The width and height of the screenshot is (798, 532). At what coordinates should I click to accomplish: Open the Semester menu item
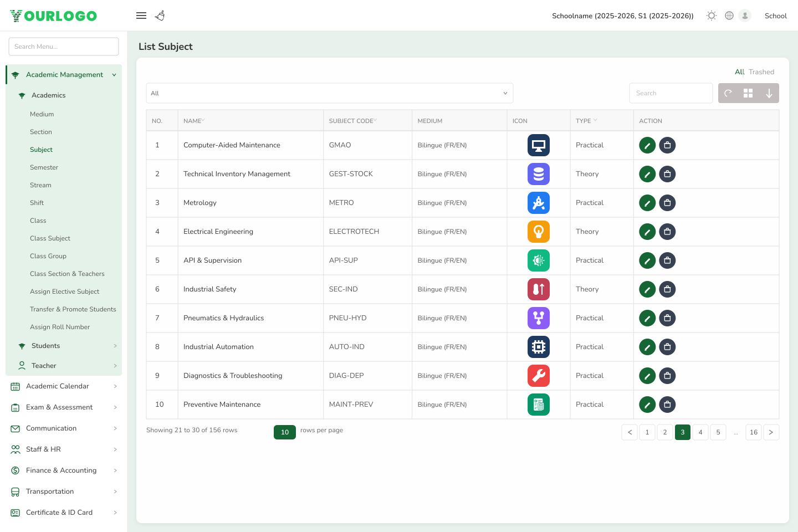click(x=44, y=167)
